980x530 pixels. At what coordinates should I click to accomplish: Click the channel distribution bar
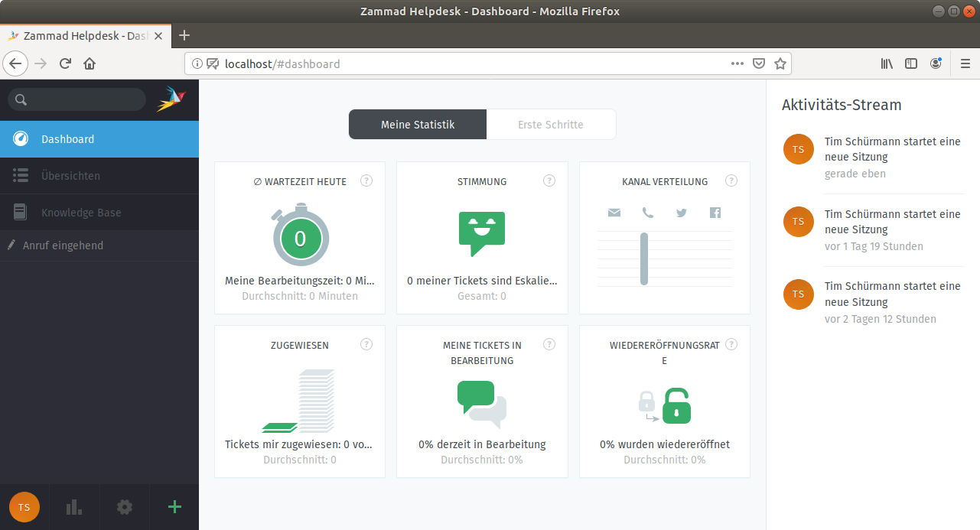[x=644, y=259]
